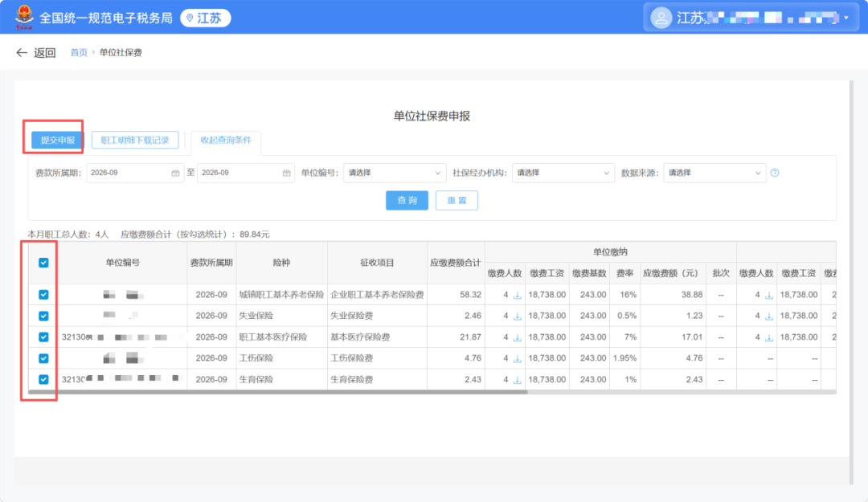The width and height of the screenshot is (868, 502).
Task: Open calendar icon of end period field
Action: coord(286,173)
